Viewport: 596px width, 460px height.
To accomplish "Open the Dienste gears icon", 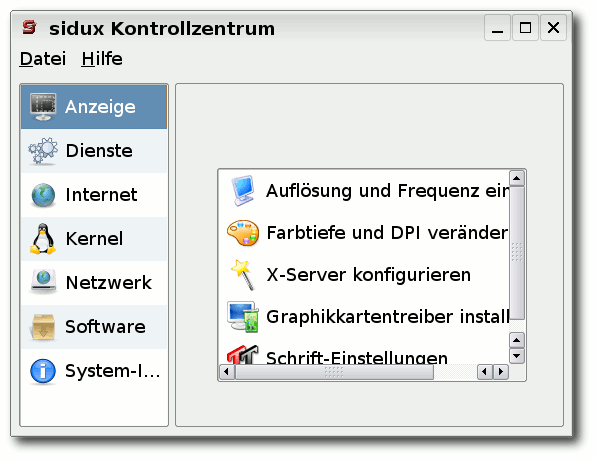I will (x=43, y=151).
